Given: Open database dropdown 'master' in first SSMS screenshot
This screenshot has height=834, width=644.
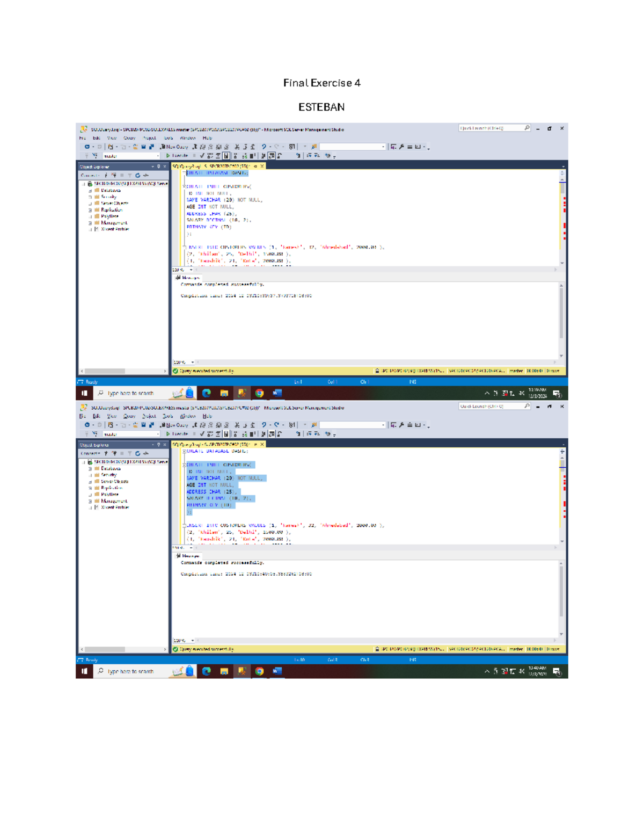Looking at the screenshot, I should click(131, 156).
